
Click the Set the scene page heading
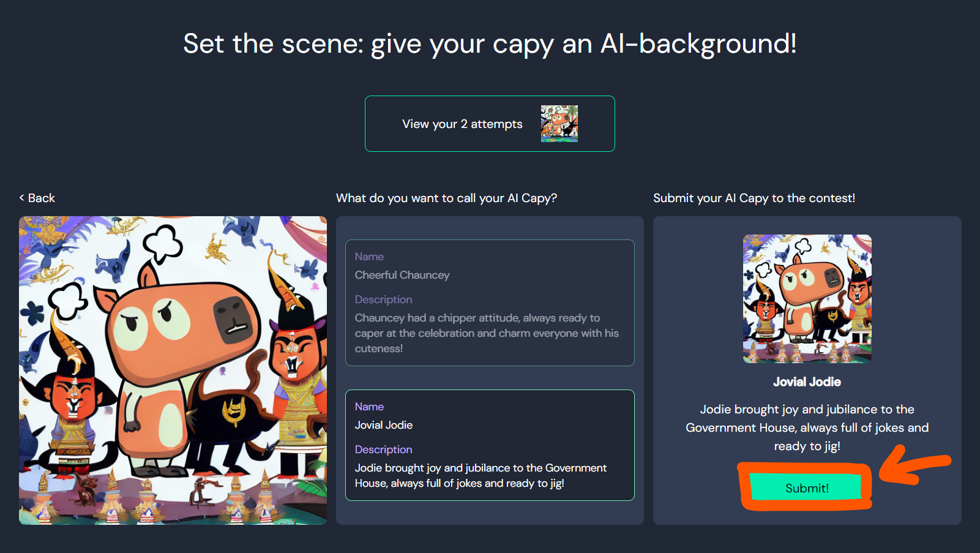tap(490, 44)
